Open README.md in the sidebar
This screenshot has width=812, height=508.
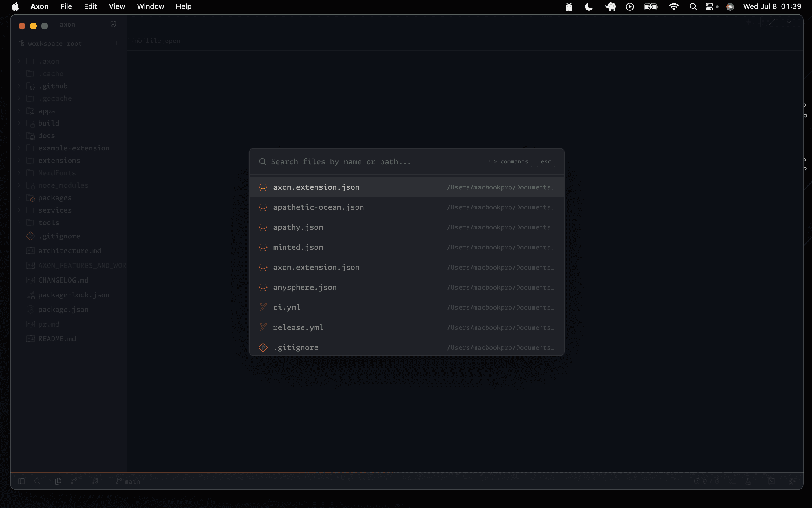[x=69, y=339]
